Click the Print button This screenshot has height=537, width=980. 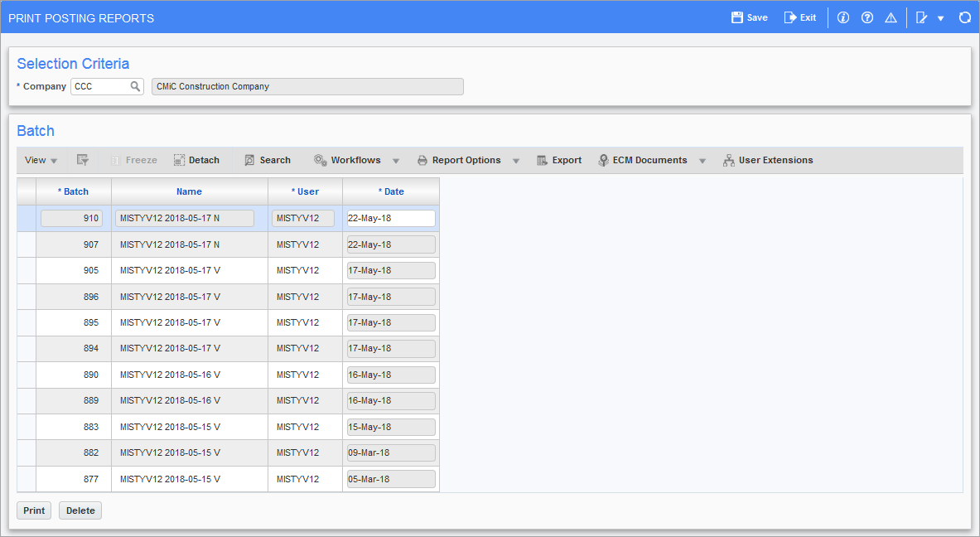[34, 510]
